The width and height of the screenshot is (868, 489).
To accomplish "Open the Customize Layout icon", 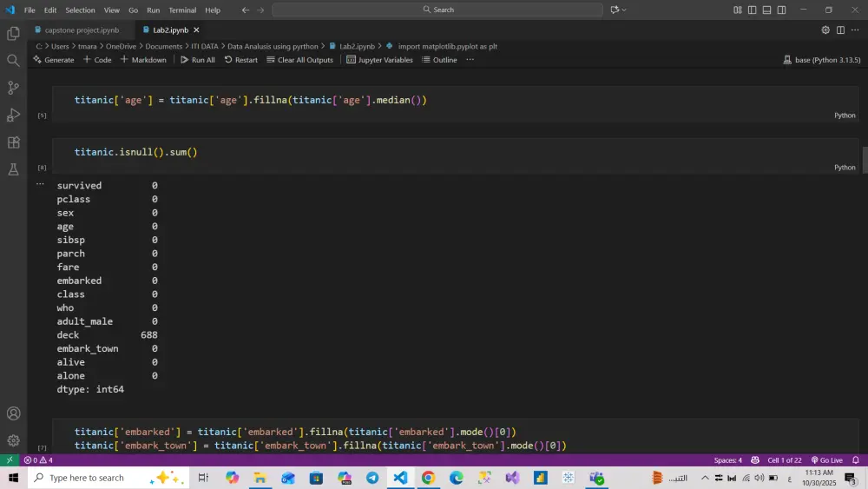I will pos(737,10).
